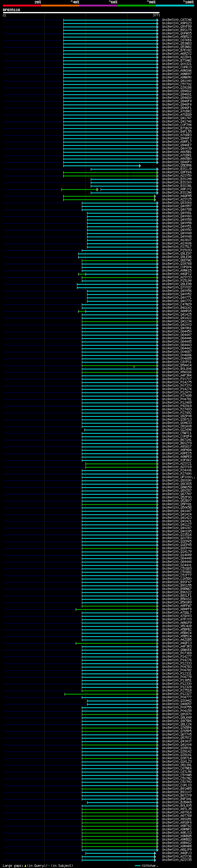Select hit label UniRef100_Q41234
This screenshot has height=868, width=197.
point(176,321)
